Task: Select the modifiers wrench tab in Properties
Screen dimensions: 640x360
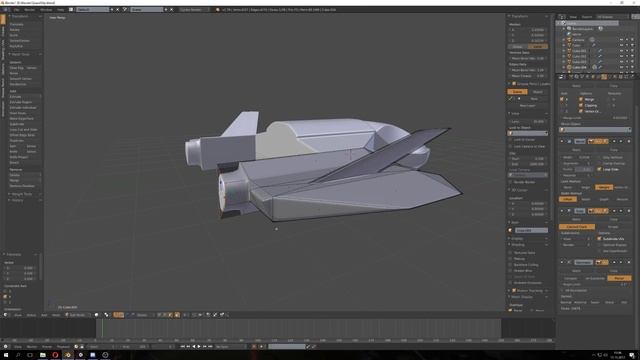Action: click(604, 77)
